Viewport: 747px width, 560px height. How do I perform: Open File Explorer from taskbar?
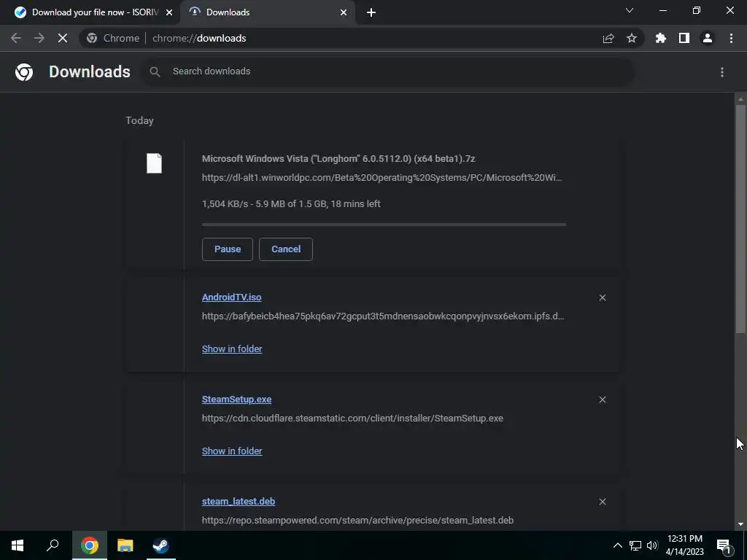[x=125, y=545]
